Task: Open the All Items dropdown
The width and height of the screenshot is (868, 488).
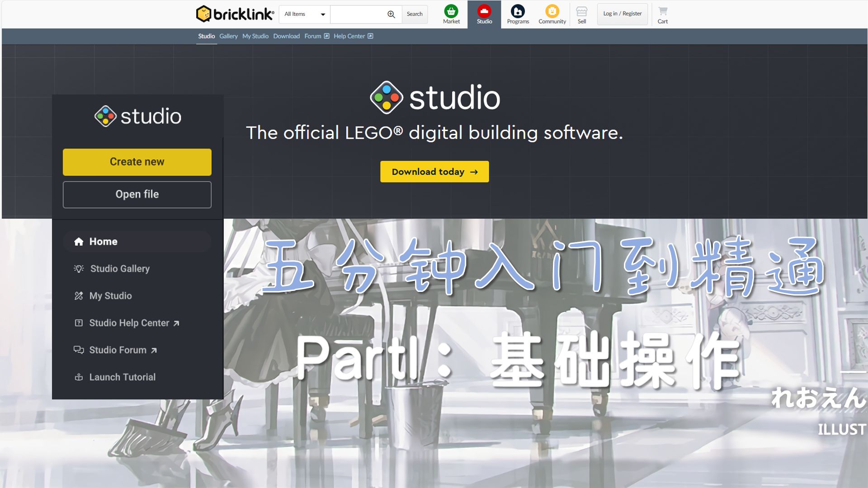Action: pos(305,14)
